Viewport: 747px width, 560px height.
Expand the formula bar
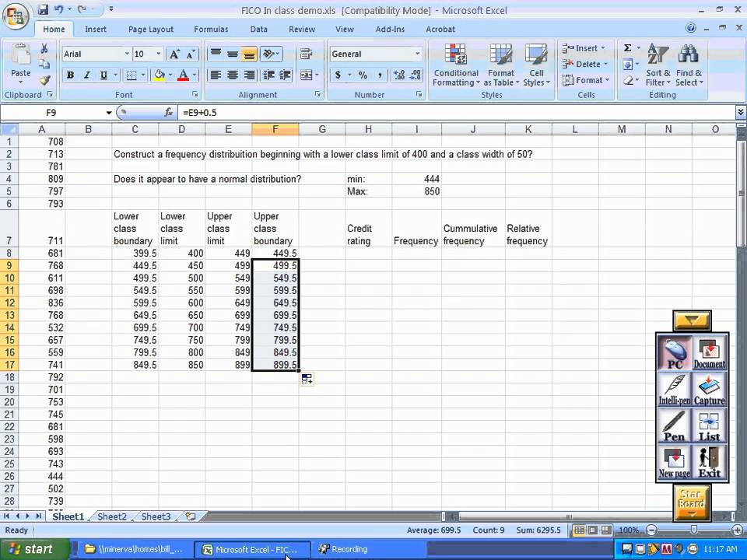click(740, 112)
